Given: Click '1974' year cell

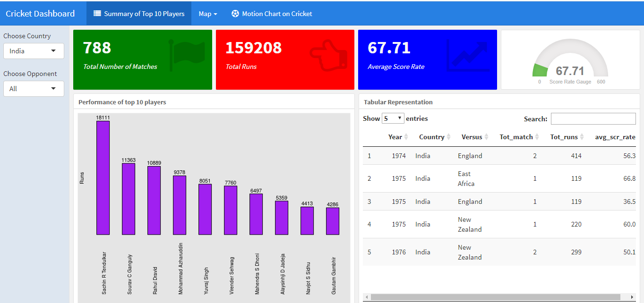Looking at the screenshot, I should coord(399,156).
